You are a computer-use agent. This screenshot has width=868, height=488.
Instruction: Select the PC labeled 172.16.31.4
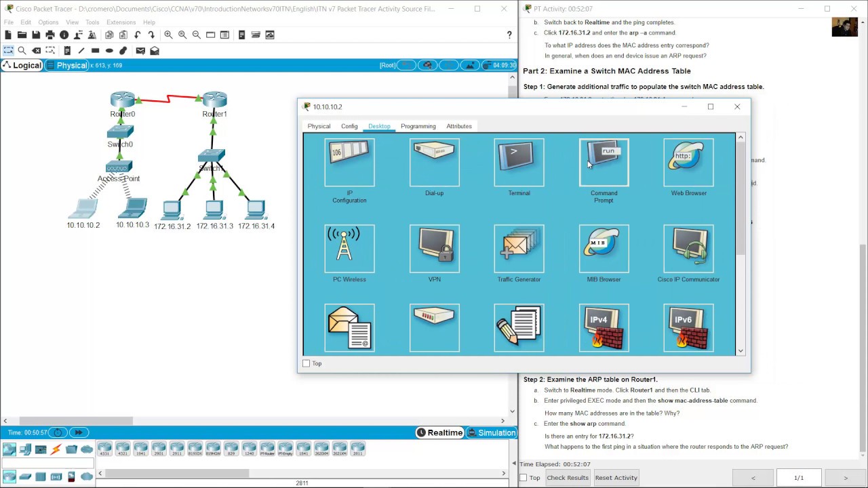tap(256, 208)
